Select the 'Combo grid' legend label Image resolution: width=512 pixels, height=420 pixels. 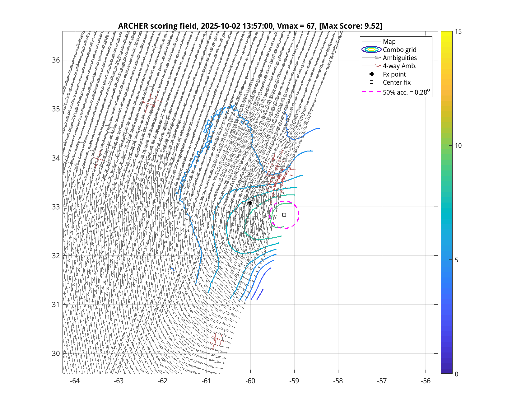(399, 50)
